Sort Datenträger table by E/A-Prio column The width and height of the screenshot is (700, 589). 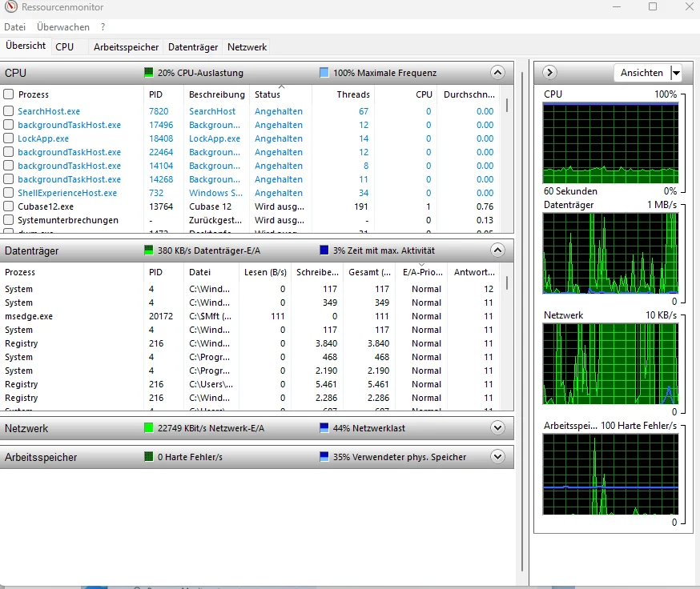422,272
